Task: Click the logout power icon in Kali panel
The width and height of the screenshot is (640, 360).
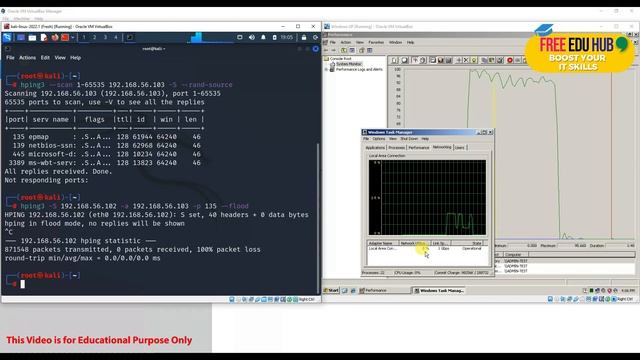Action: [x=316, y=38]
